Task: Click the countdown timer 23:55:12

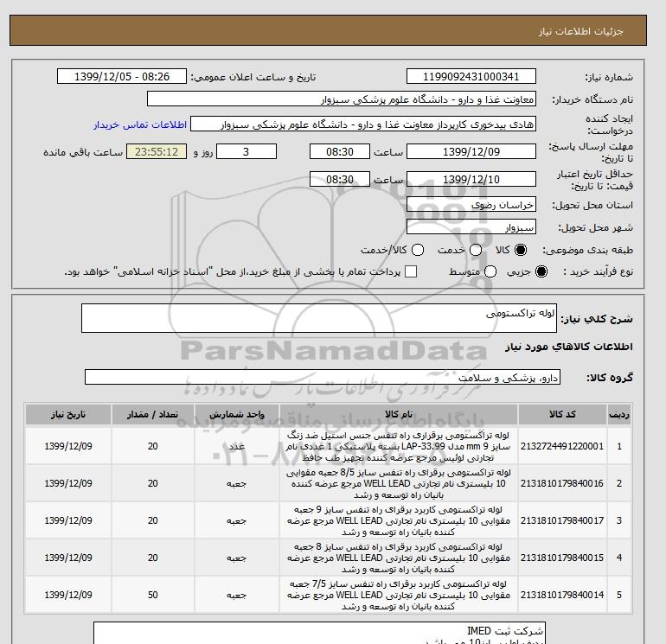Action: 157,151
